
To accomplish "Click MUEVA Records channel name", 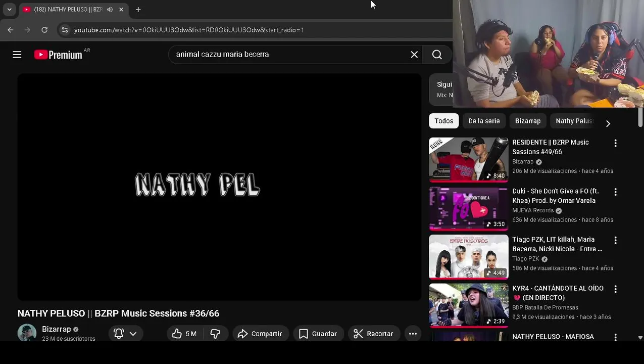I will pos(533,210).
